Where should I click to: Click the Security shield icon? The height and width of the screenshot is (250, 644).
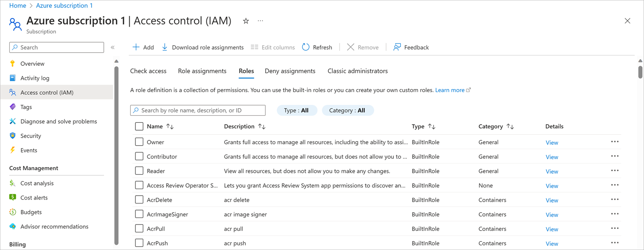pos(13,136)
